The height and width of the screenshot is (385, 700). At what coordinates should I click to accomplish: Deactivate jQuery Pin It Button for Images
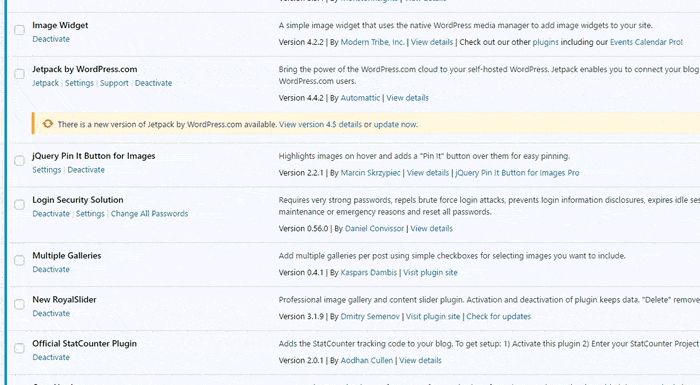point(86,170)
